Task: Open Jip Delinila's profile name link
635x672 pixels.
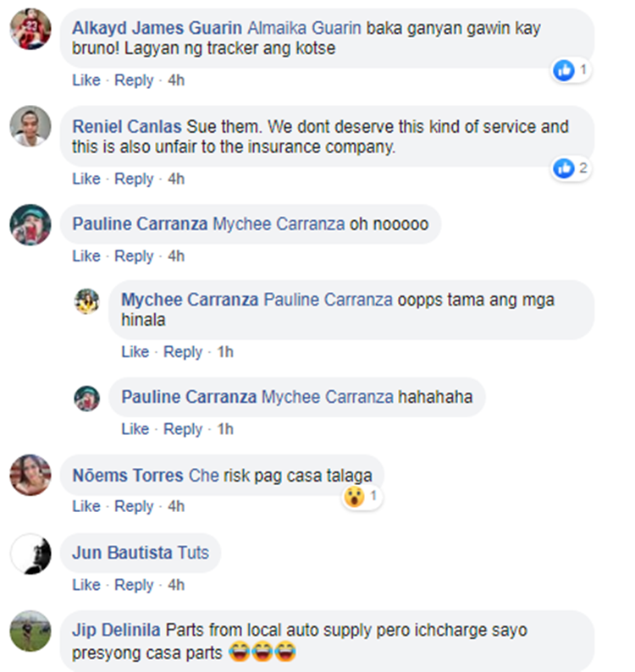Action: tap(116, 631)
